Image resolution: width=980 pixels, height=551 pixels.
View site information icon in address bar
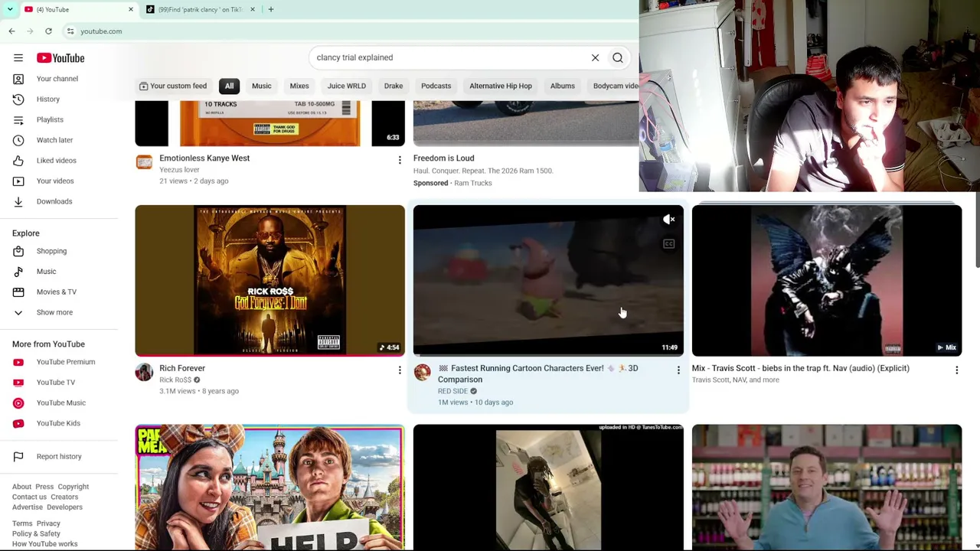tap(70, 31)
